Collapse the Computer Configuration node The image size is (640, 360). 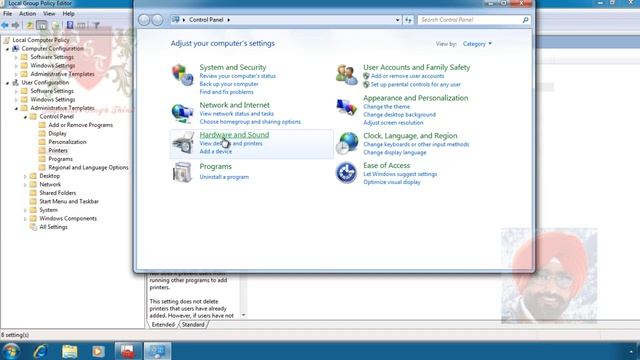tap(7, 49)
